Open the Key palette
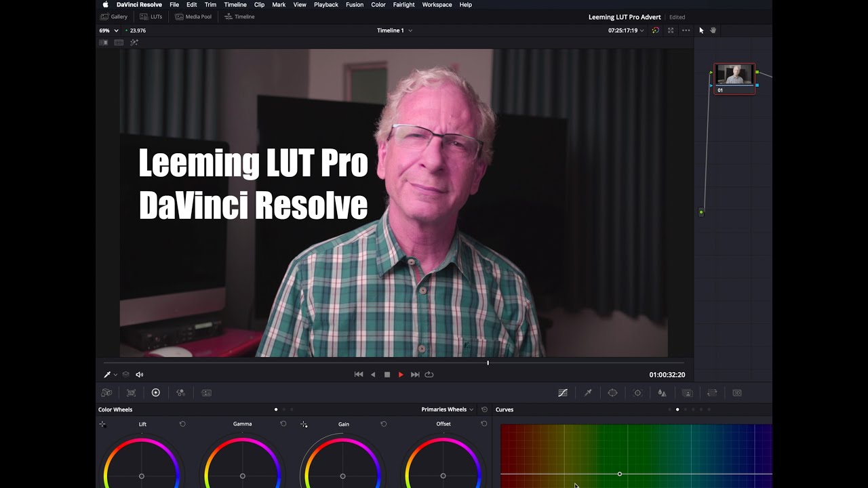 point(687,392)
